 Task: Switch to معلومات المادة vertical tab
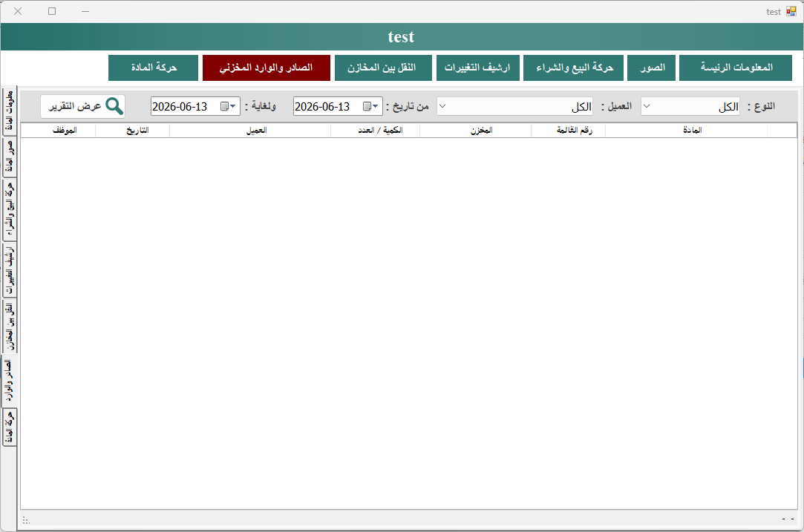tap(9, 111)
